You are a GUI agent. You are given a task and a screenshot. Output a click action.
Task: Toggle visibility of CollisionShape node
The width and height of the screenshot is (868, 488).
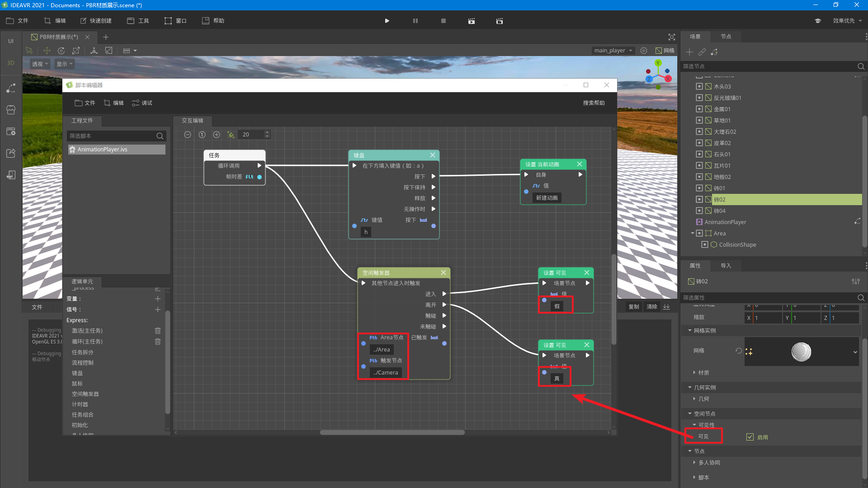[705, 244]
